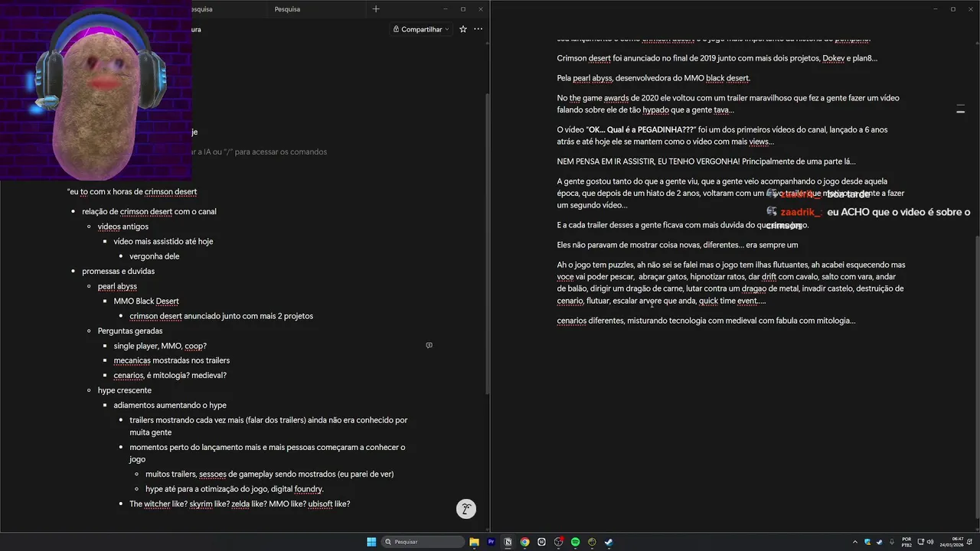The image size is (980, 551).
Task: Click the potato avatar webcam overlay
Action: click(96, 90)
